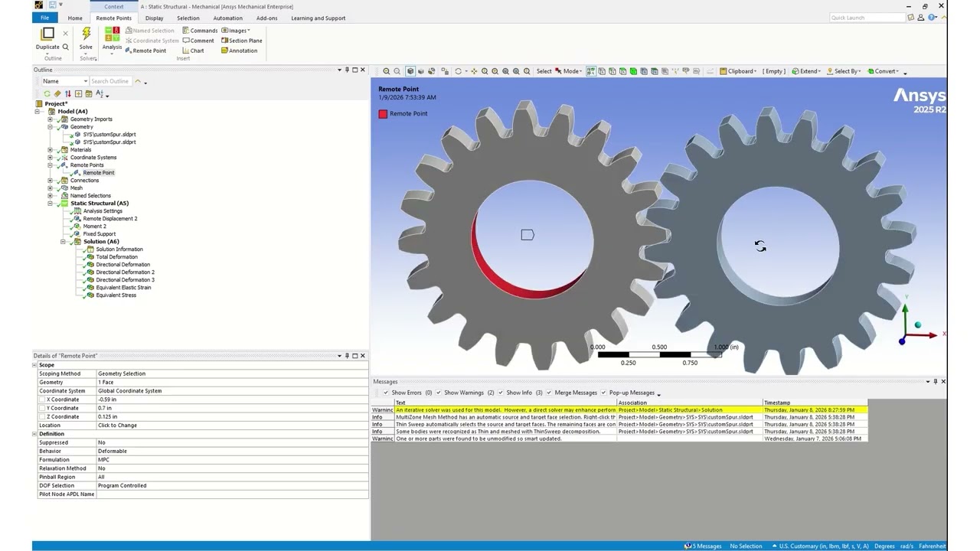Open Analysis Settings in the tree

click(103, 211)
